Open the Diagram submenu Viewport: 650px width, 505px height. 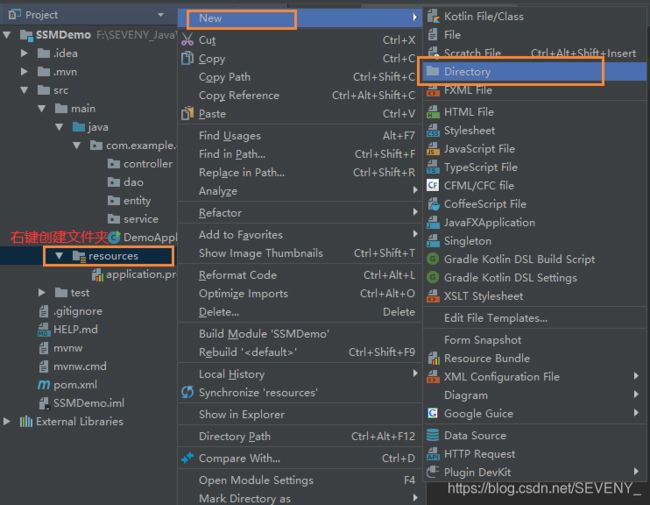[535, 395]
